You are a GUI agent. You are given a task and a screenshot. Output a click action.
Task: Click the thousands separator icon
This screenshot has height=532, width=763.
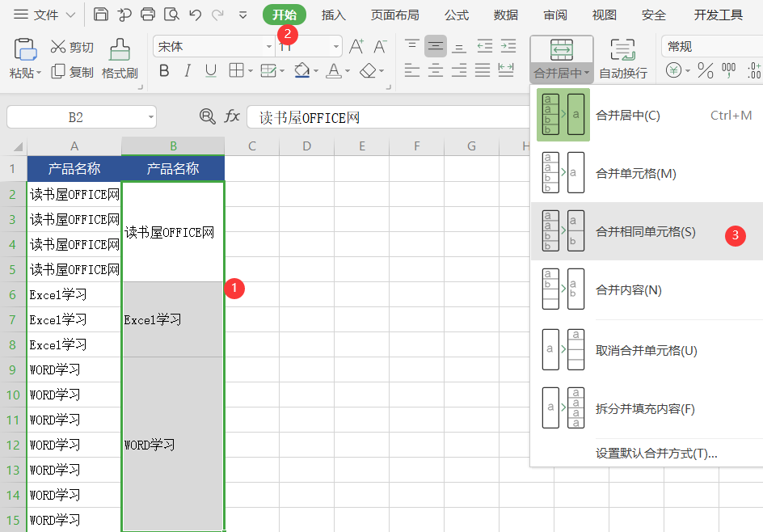click(729, 70)
